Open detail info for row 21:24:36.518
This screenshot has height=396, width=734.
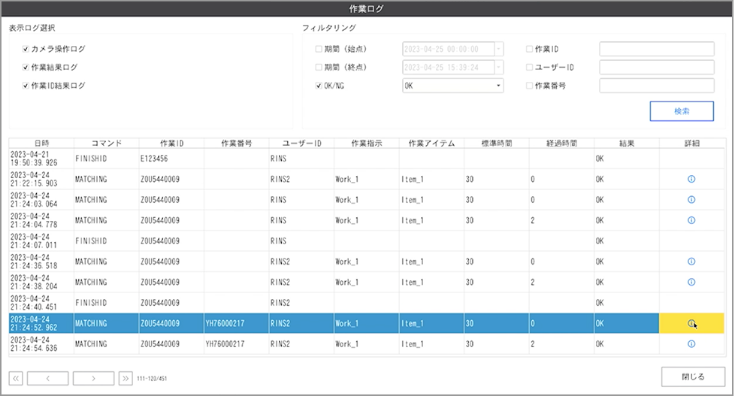[x=691, y=262]
